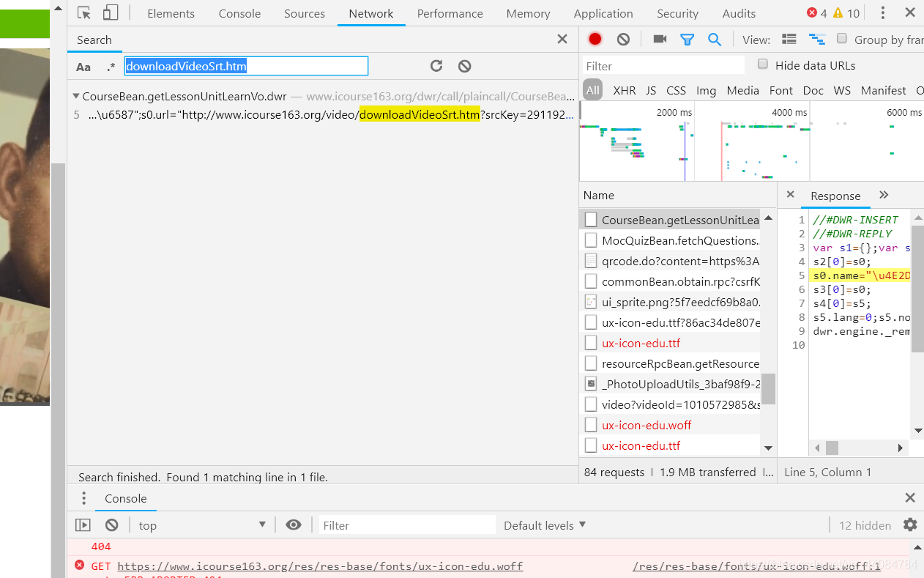Toggle the capture screenshots camera icon
The image size is (924, 578).
[660, 39]
